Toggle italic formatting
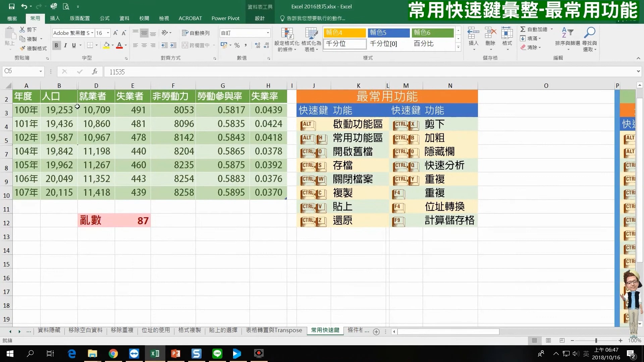The width and height of the screenshot is (644, 362). pyautogui.click(x=65, y=45)
